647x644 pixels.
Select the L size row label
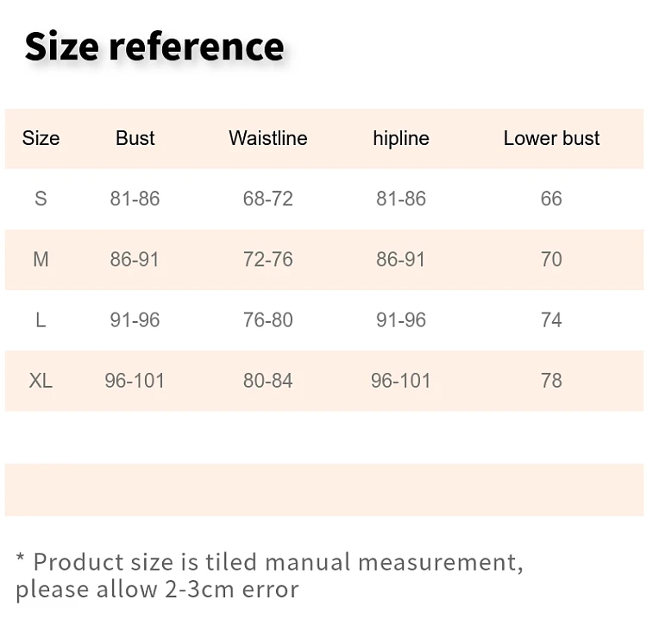(x=41, y=320)
